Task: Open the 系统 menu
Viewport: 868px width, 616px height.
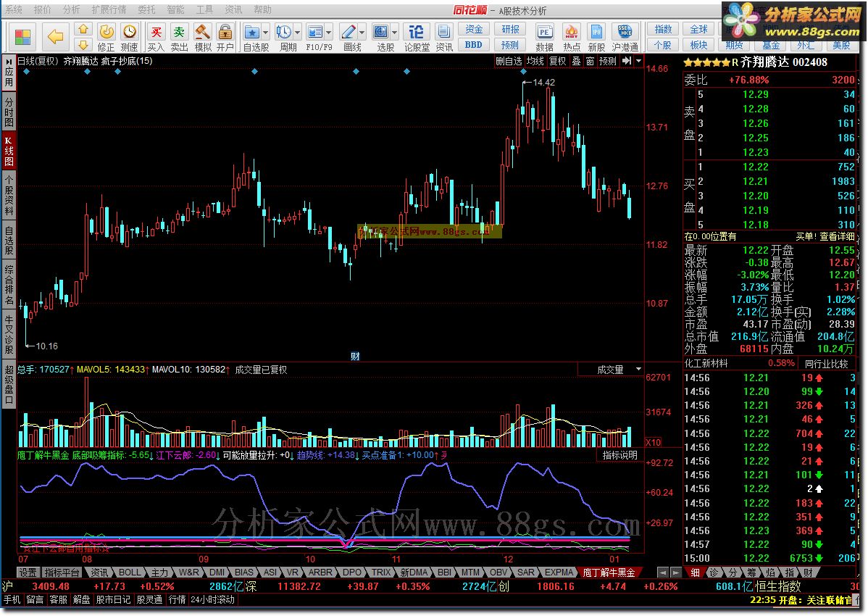Action: (14, 9)
